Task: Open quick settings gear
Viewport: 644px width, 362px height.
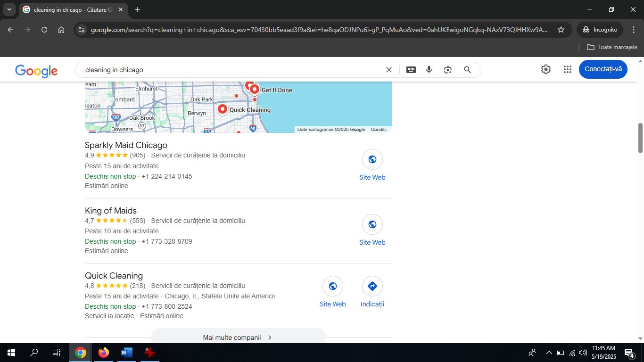Action: point(545,69)
